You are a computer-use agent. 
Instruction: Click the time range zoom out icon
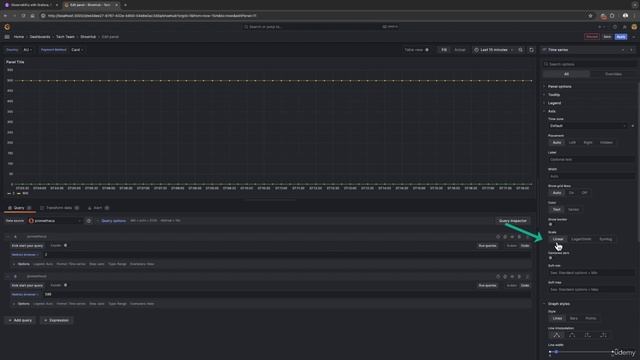(x=520, y=50)
